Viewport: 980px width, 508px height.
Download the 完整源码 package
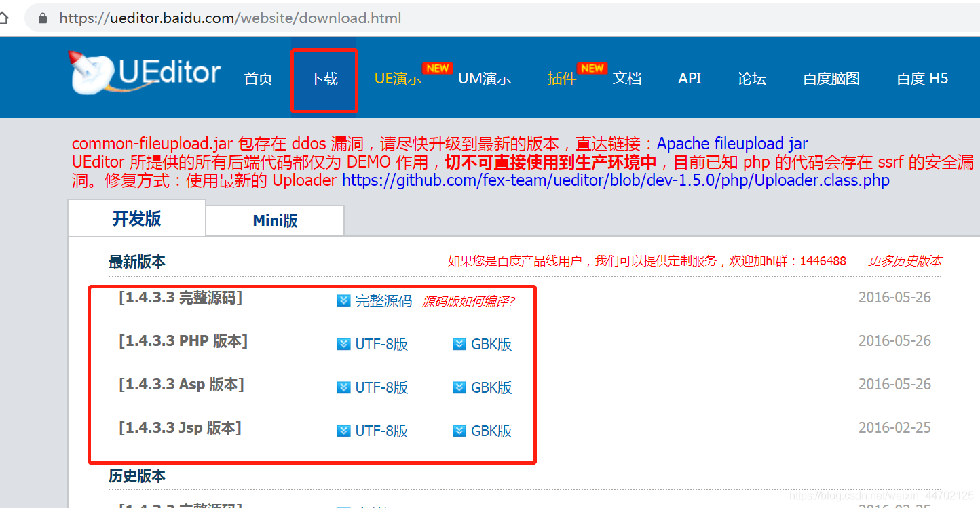tap(383, 301)
